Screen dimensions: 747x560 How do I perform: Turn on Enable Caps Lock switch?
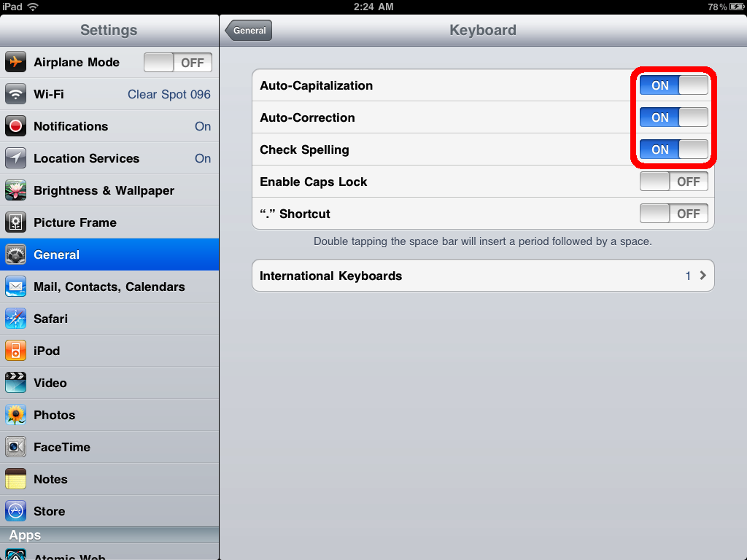click(x=673, y=182)
